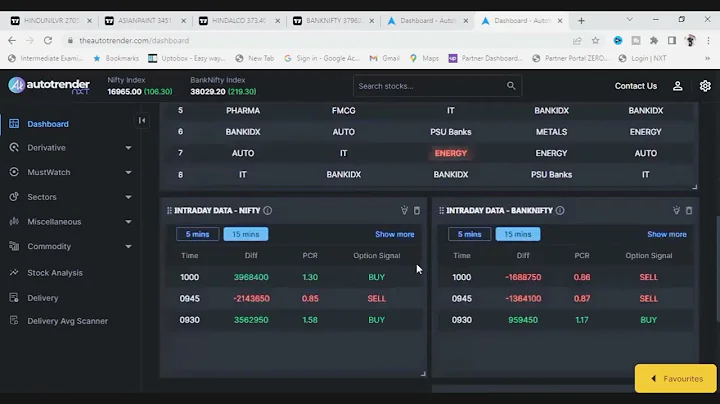Click the Derivative sidebar icon
Viewport: 720px width, 404px height.
click(x=14, y=147)
